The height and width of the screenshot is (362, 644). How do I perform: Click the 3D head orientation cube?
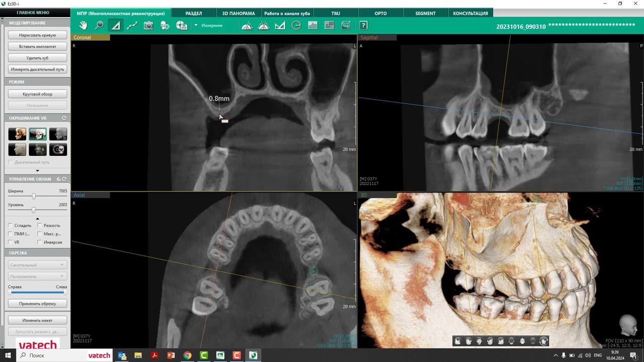pos(628,325)
